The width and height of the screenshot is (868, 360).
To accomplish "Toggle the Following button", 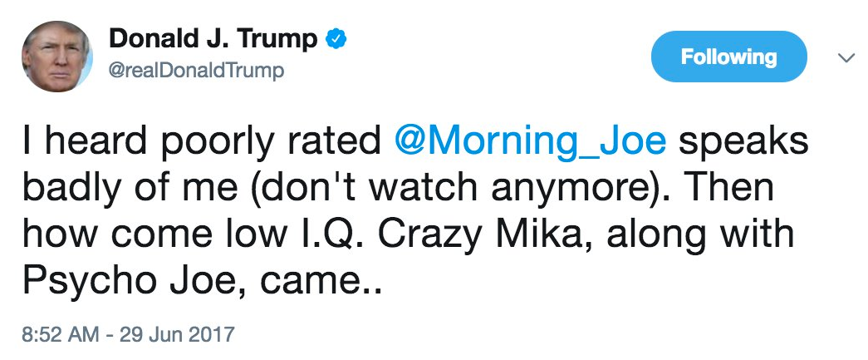I will coord(728,57).
